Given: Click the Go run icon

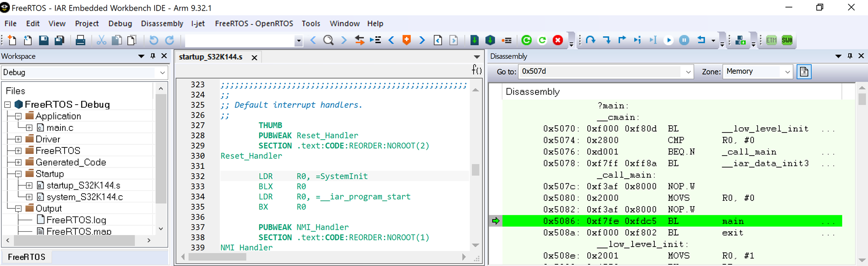Looking at the screenshot, I should (x=669, y=40).
